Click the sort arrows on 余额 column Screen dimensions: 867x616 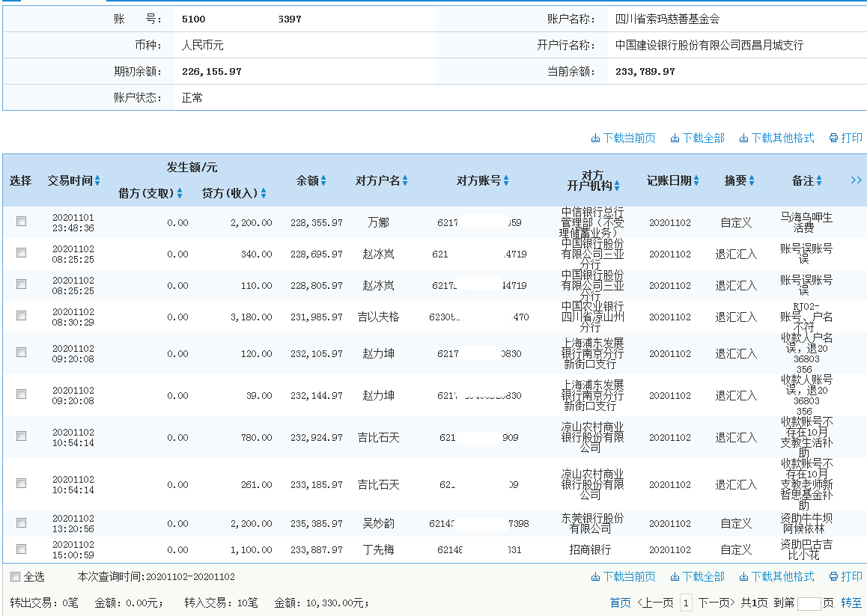[325, 180]
